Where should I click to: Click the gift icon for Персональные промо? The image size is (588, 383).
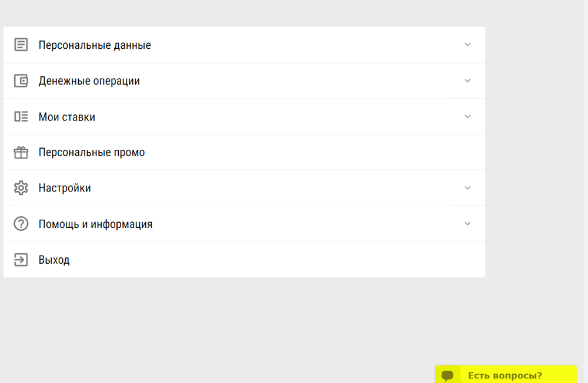point(21,153)
